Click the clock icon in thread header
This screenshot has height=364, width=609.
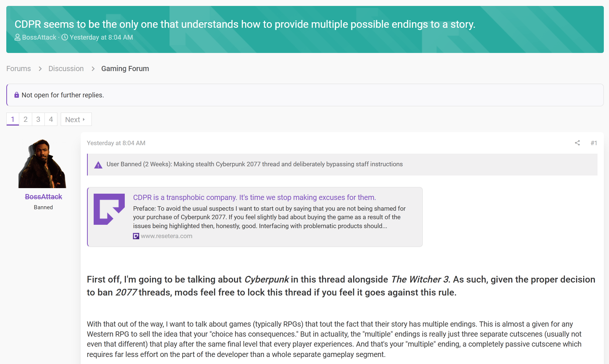coord(65,37)
